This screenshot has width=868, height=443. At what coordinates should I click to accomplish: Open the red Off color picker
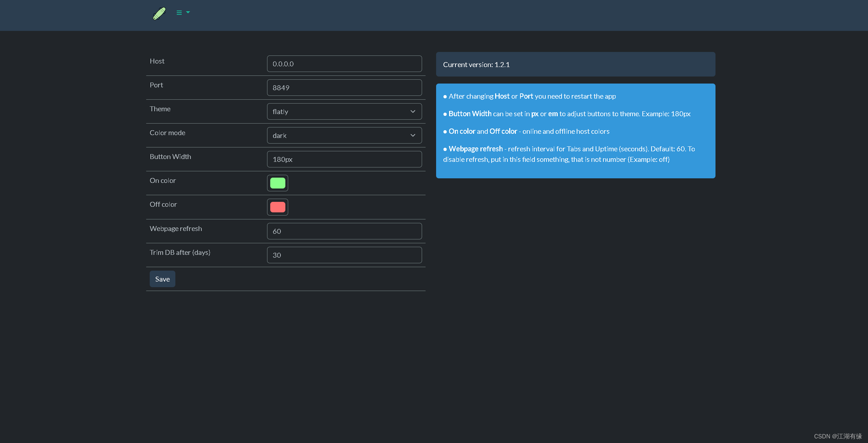point(278,207)
